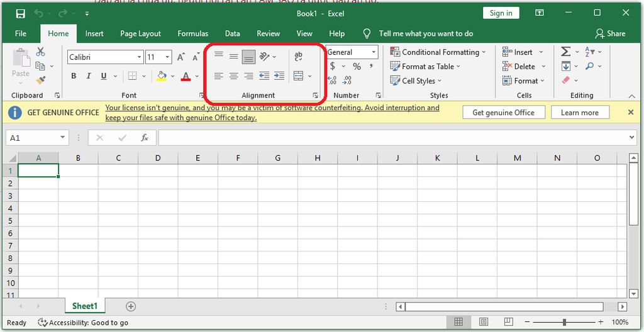Click the Orientation text rotation icon

click(x=265, y=57)
